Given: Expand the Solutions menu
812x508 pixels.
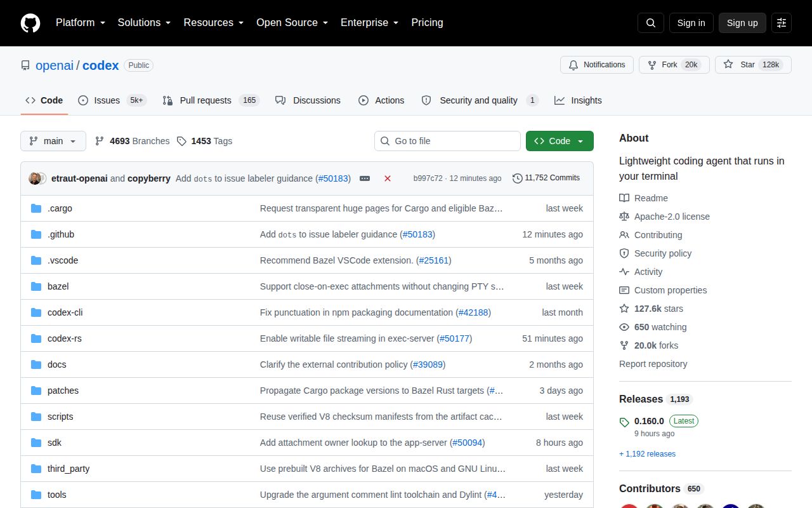Looking at the screenshot, I should tap(144, 23).
